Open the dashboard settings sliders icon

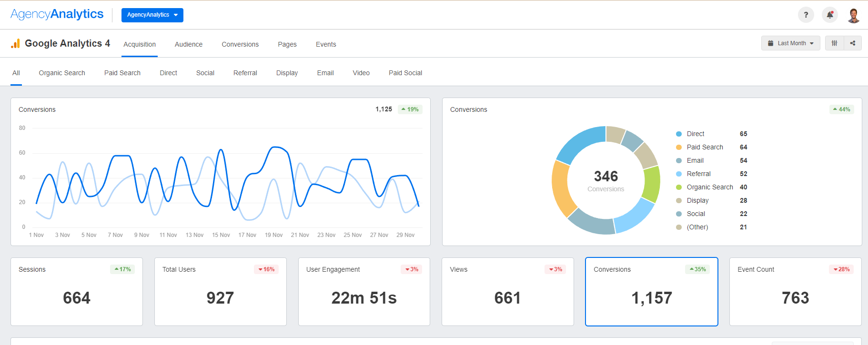coord(834,43)
